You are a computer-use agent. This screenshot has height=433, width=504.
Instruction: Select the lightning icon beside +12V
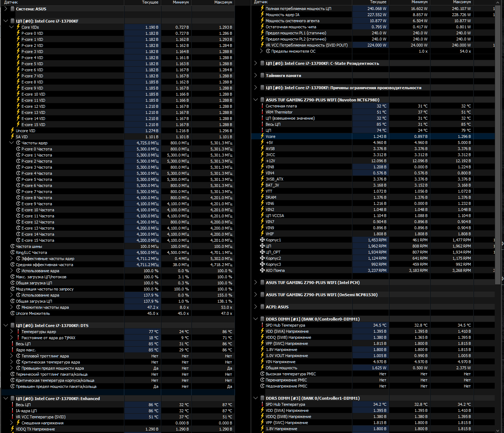point(262,160)
